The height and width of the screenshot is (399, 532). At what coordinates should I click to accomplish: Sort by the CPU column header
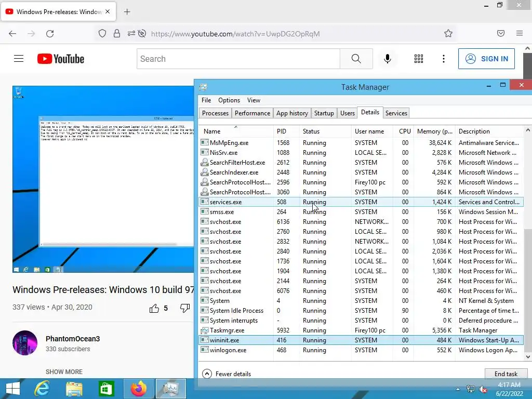[x=403, y=131]
